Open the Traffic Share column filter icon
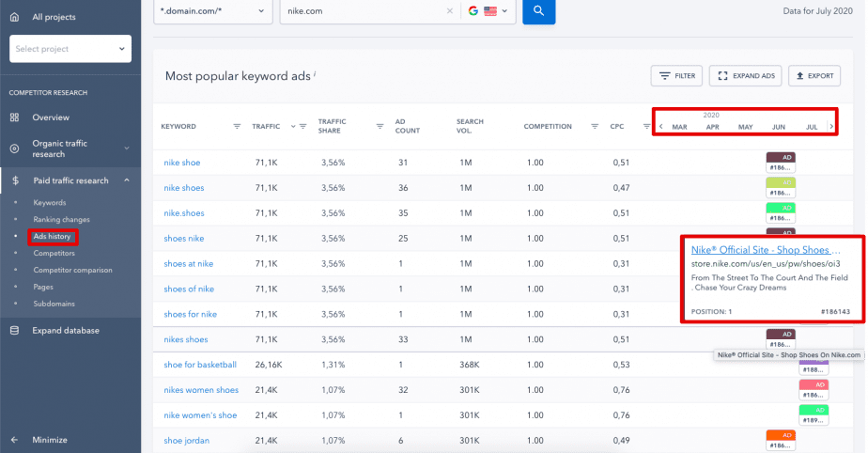868x453 pixels. point(380,126)
